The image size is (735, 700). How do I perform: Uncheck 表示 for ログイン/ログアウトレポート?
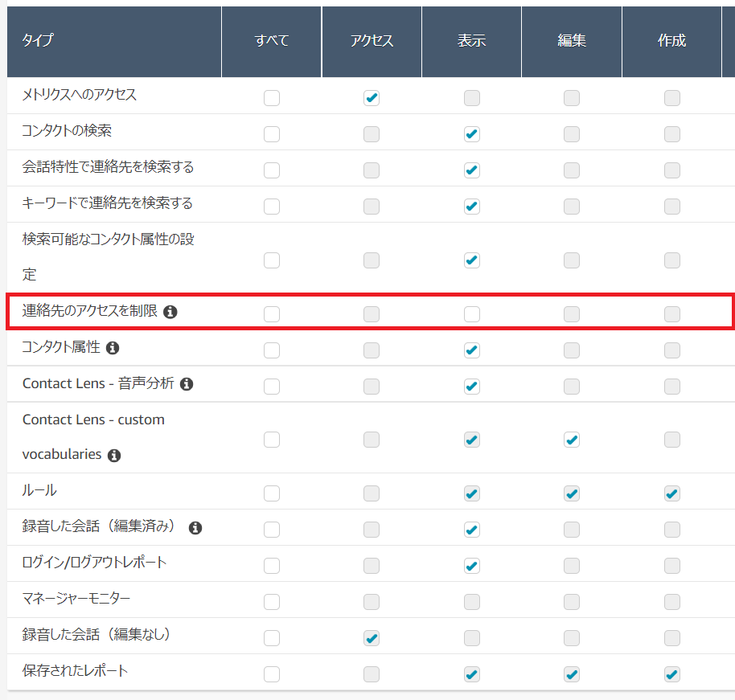[x=471, y=566]
